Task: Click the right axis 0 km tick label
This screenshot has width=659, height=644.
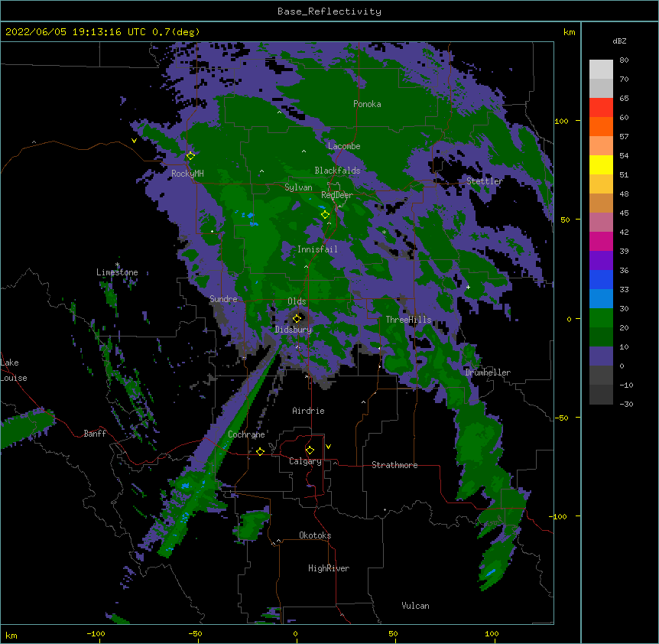Action: point(569,319)
